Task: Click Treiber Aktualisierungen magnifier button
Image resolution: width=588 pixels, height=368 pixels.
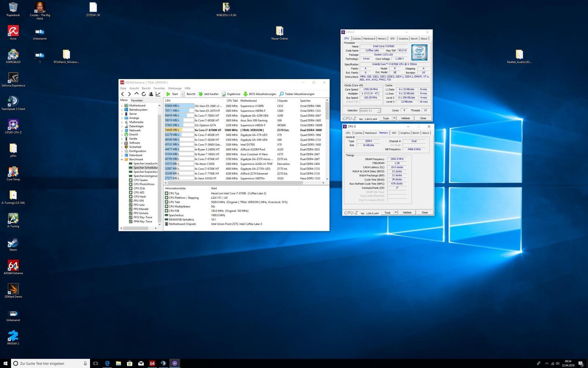Action: point(282,94)
